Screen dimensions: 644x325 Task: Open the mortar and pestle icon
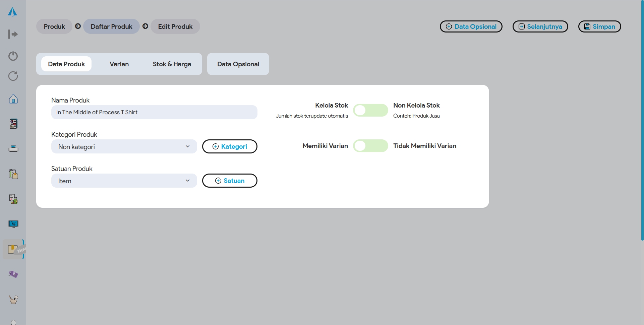(13, 300)
